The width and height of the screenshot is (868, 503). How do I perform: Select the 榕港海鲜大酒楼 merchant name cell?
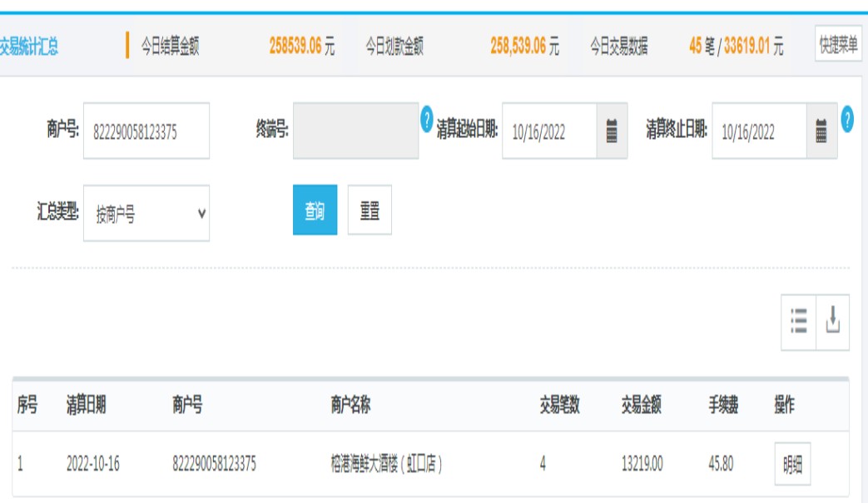(x=386, y=464)
